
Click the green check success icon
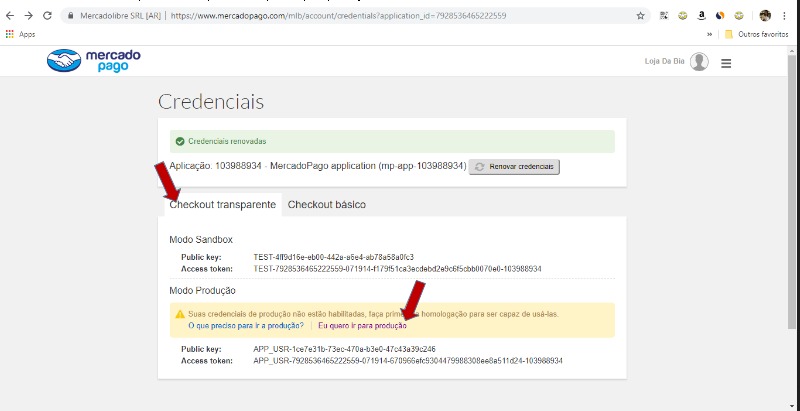(180, 141)
